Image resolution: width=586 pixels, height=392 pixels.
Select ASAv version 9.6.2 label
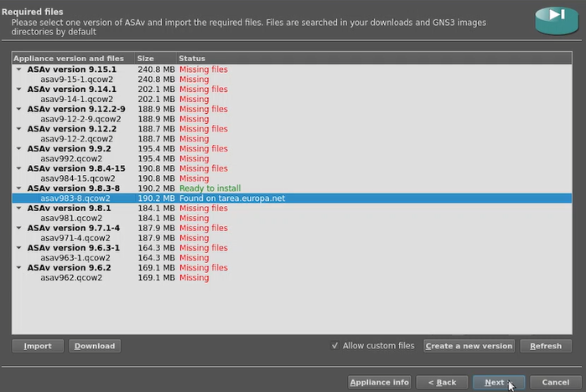pyautogui.click(x=69, y=267)
